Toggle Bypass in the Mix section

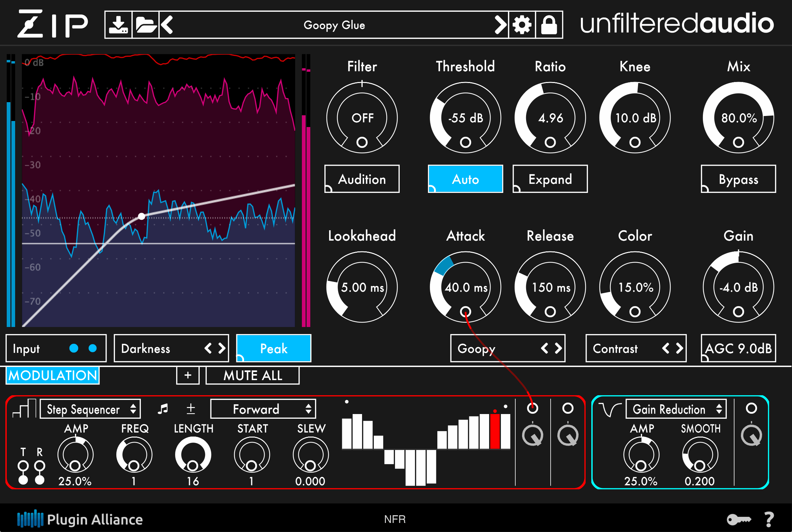click(739, 179)
